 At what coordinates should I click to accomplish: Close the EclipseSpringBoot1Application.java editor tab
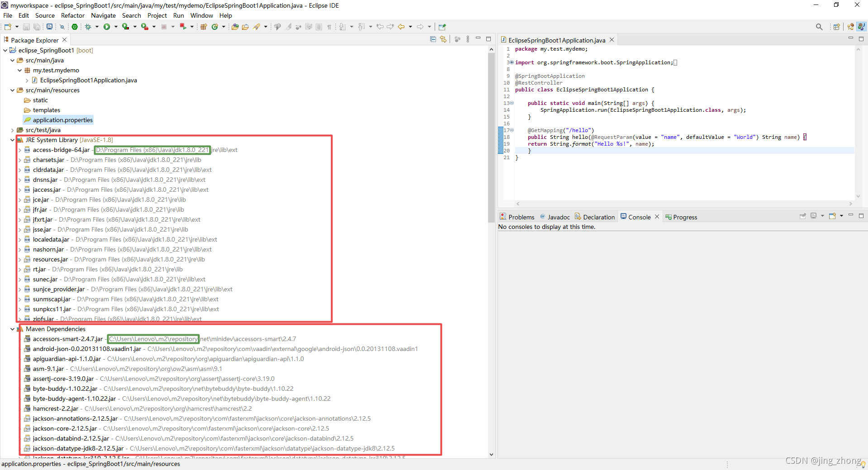[x=612, y=40]
